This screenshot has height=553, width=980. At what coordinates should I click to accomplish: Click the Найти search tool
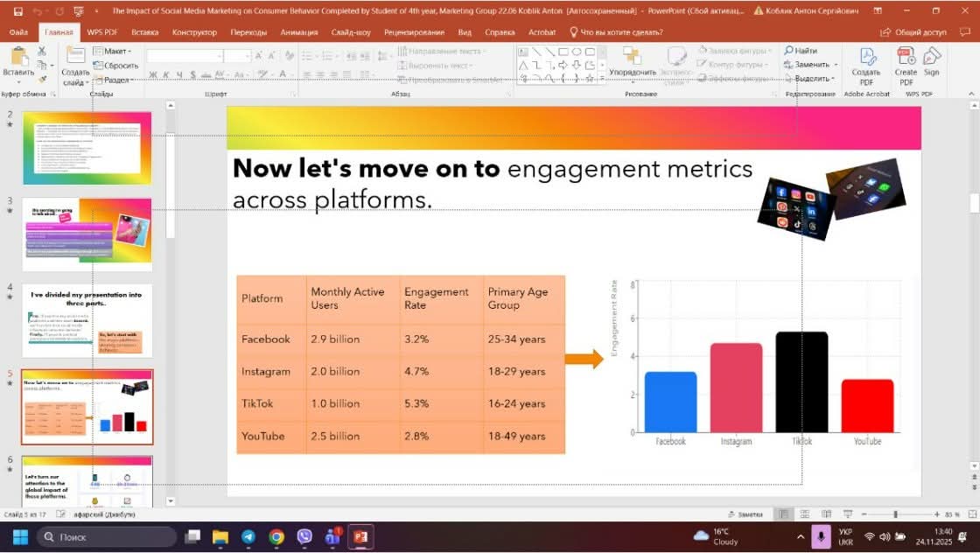(x=801, y=51)
